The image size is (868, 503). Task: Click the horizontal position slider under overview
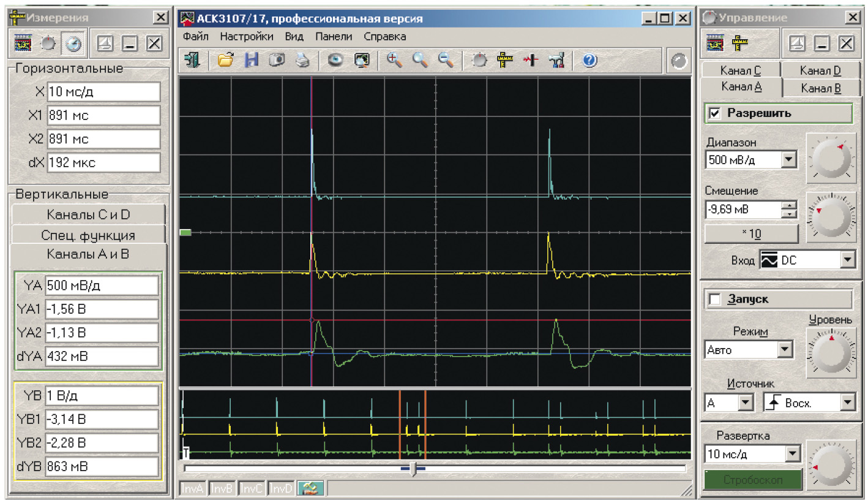coord(413,469)
